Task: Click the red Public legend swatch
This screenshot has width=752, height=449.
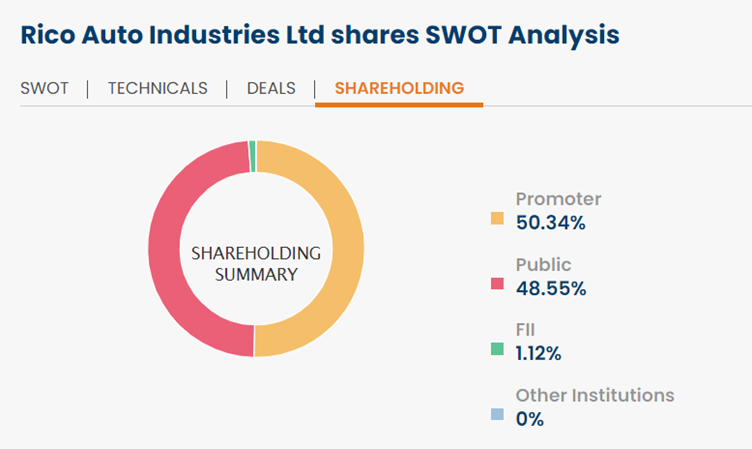Action: pyautogui.click(x=497, y=285)
